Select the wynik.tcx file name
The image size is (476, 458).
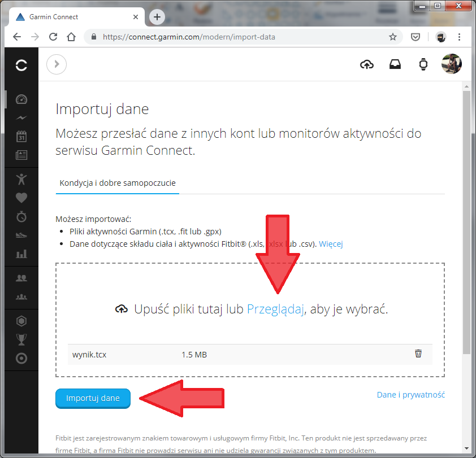(89, 355)
